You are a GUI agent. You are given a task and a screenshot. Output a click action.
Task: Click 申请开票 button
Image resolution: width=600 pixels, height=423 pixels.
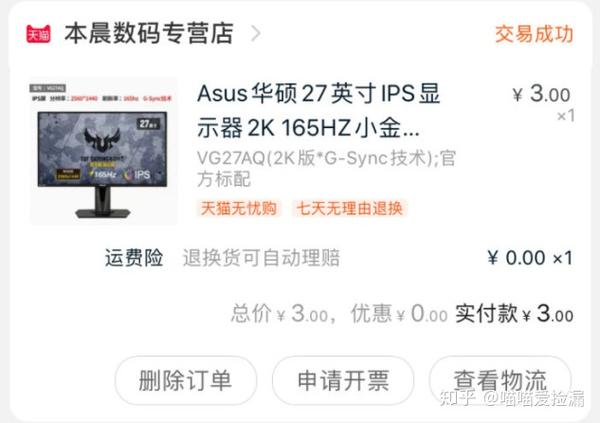(343, 381)
